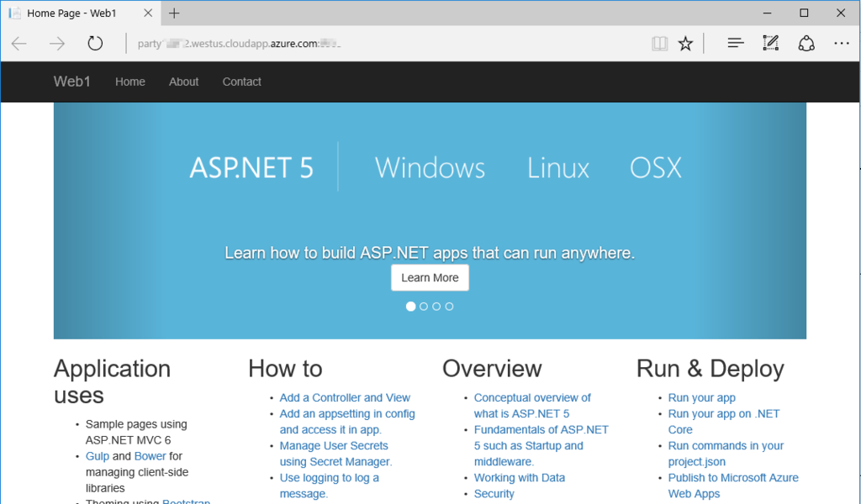Open Publish to Microsoft Azure Web Apps link
This screenshot has height=504, width=861.
click(x=733, y=486)
